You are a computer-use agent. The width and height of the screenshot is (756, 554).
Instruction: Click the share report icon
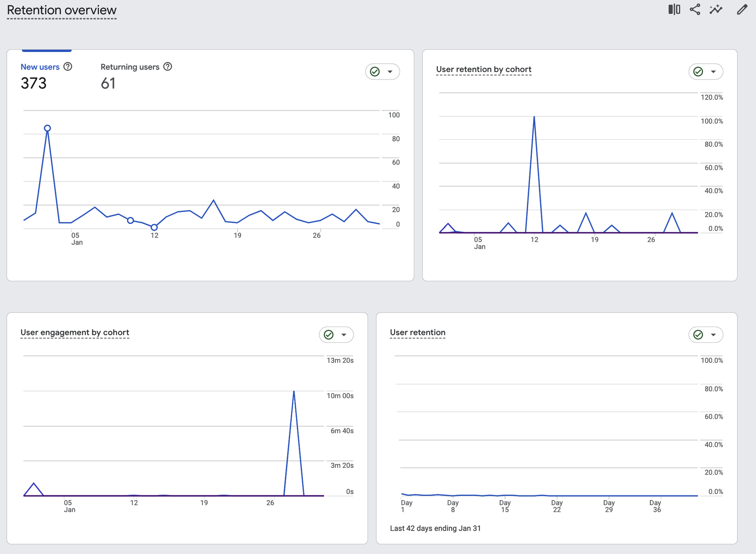click(x=695, y=9)
